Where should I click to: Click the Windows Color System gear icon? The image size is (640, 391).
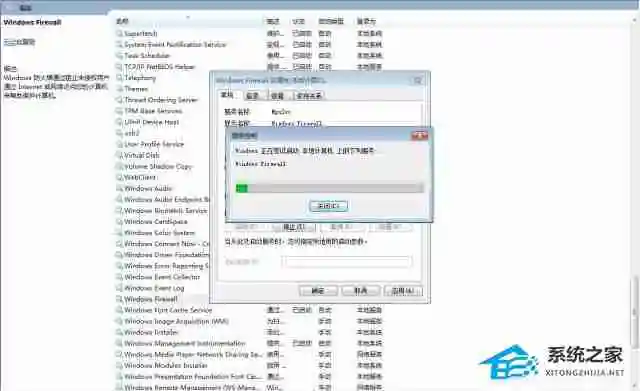point(119,233)
